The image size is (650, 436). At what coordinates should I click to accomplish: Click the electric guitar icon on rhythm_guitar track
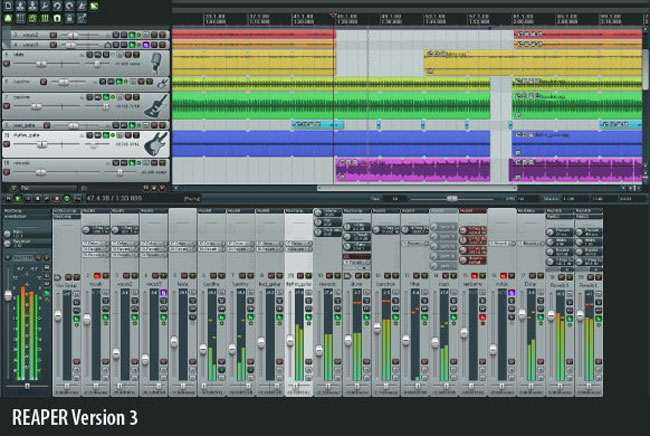tap(157, 143)
